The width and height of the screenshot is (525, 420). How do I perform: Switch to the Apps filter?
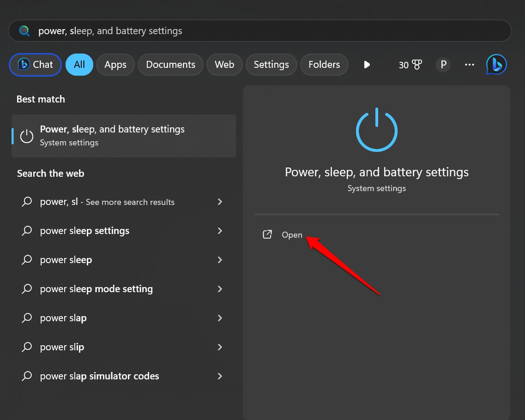pos(115,65)
